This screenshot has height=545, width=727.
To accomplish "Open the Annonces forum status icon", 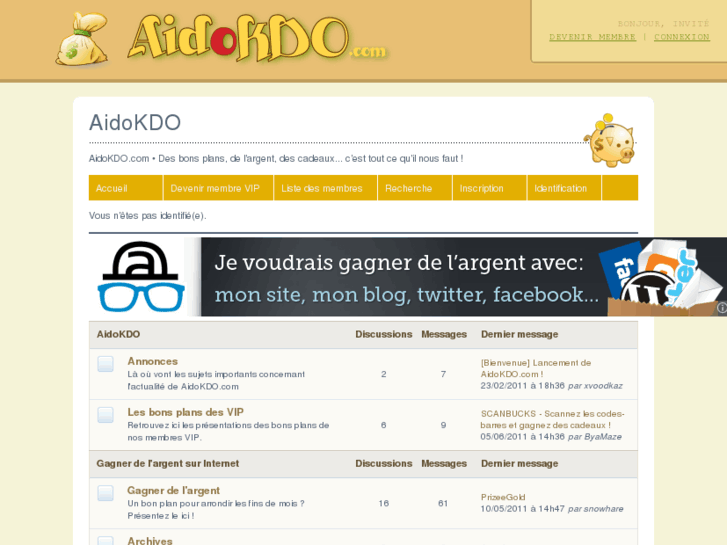I will 105,364.
